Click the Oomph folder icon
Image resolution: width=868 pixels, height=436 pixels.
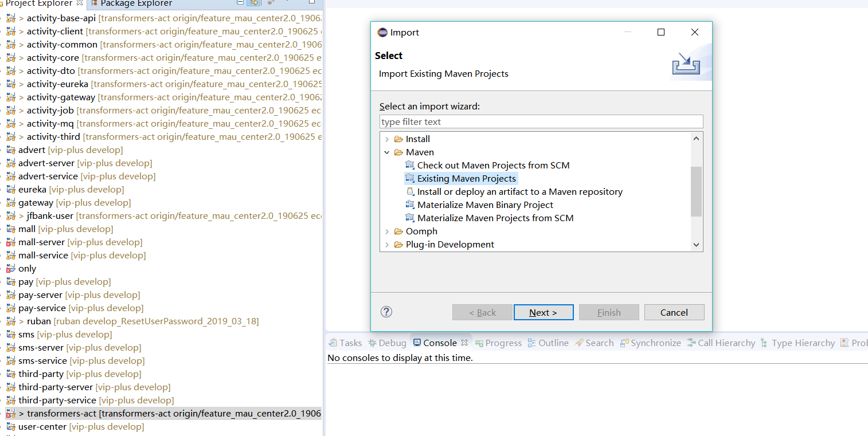(x=398, y=231)
